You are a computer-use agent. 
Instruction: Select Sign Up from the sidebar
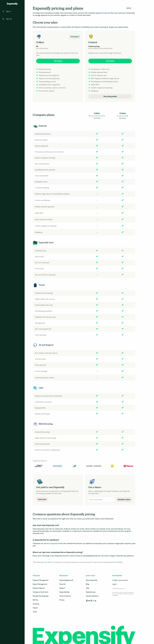coord(9,19)
